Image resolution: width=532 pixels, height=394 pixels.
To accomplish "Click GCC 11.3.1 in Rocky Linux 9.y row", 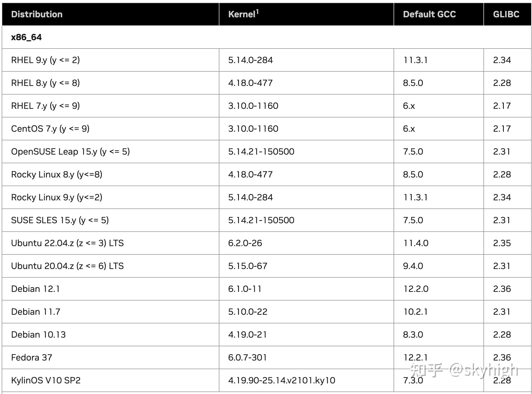I will coord(415,197).
